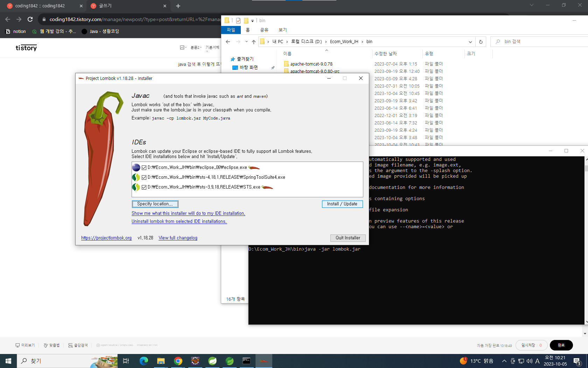Image resolution: width=588 pixels, height=368 pixels.
Task: Click the Eclipse icon beside eclipse_06 path
Action: (136, 168)
